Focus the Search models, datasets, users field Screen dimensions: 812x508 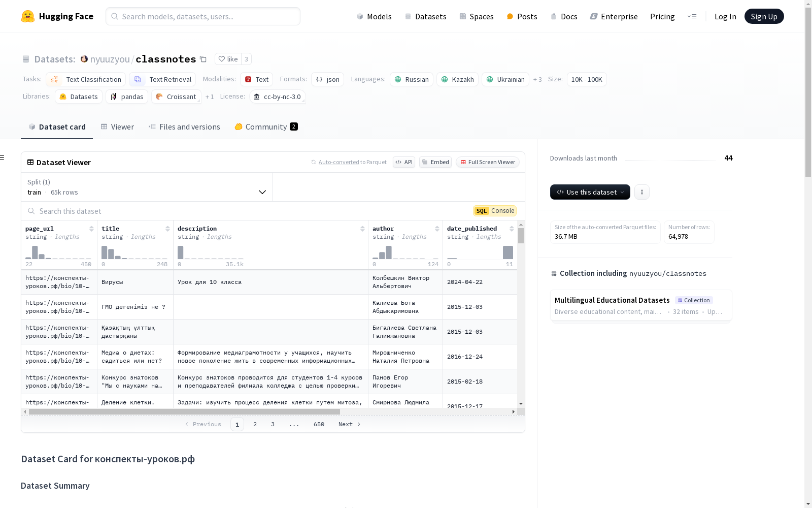click(x=203, y=16)
